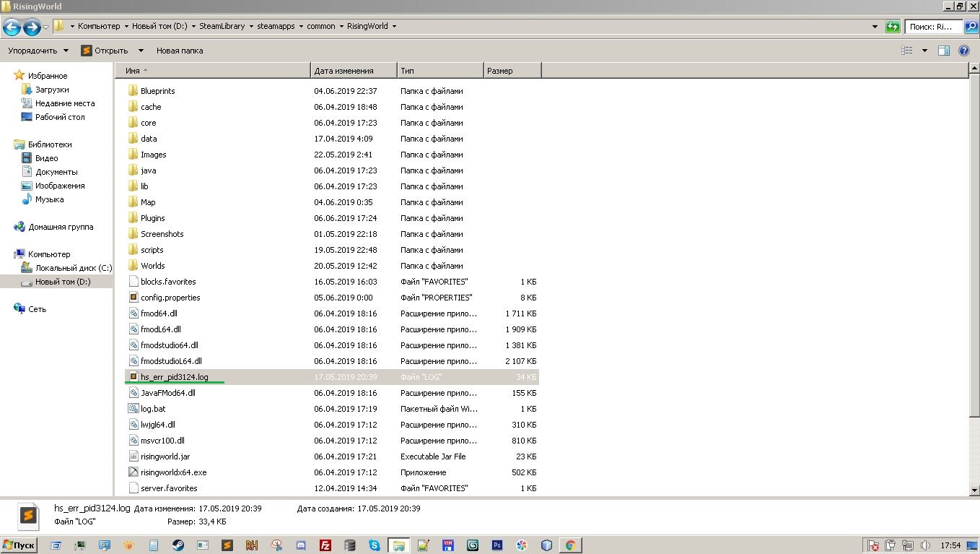Click the large Sublime icon in details pane
980x554 pixels.
pos(28,515)
